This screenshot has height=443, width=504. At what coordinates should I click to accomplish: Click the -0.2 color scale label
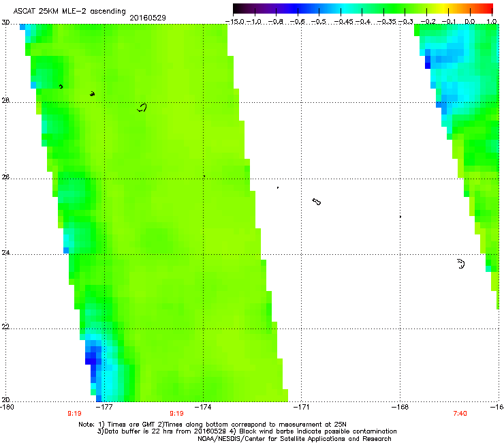428,22
